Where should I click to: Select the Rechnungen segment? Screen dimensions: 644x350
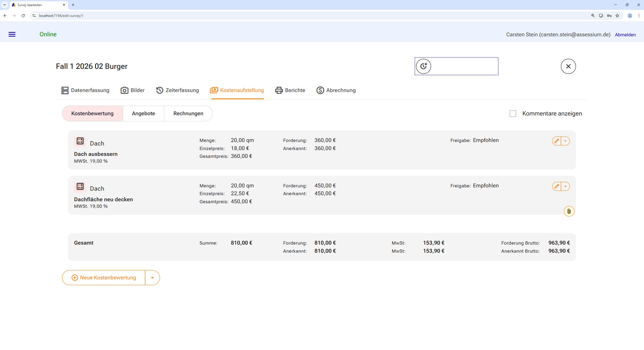pos(188,113)
